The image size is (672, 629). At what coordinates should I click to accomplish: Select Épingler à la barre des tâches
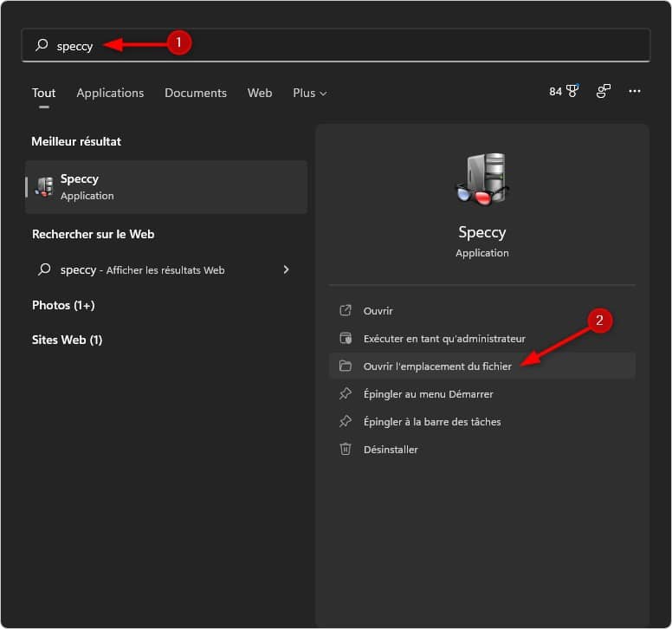coord(482,421)
